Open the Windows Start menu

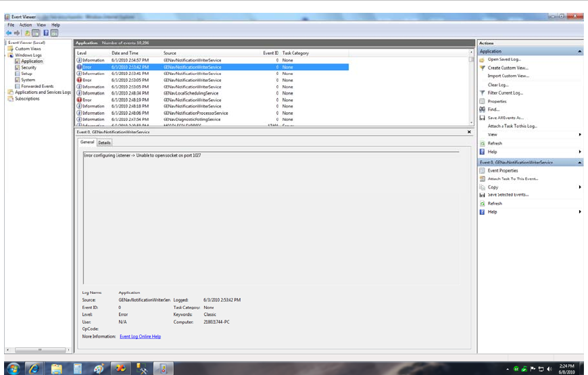coord(14,369)
